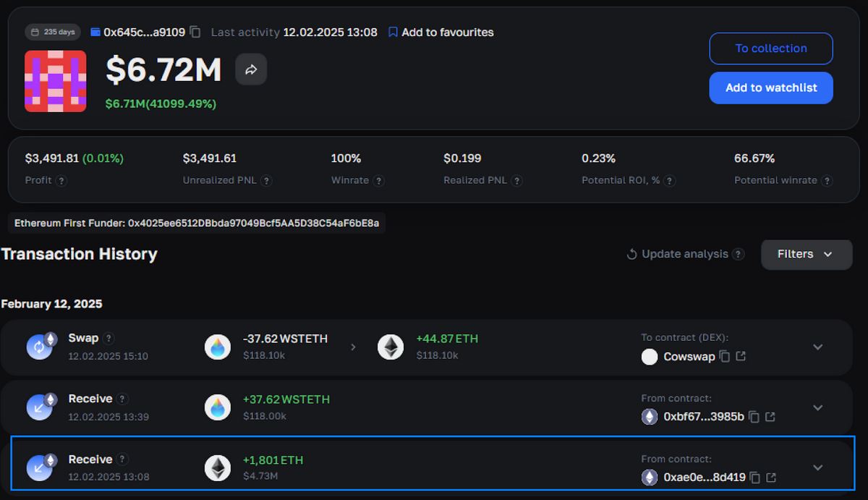The image size is (868, 500).
Task: Click the Receive icon on 13:39 row
Action: pos(41,406)
